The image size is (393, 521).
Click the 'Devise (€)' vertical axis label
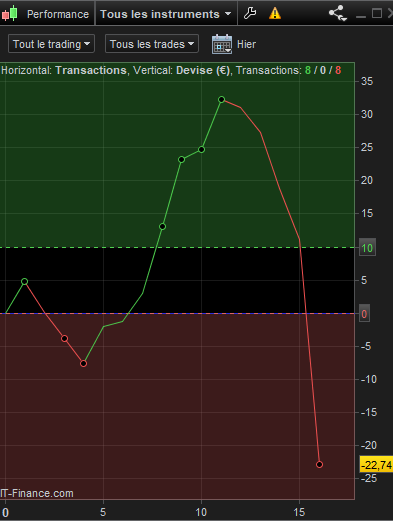tap(203, 70)
